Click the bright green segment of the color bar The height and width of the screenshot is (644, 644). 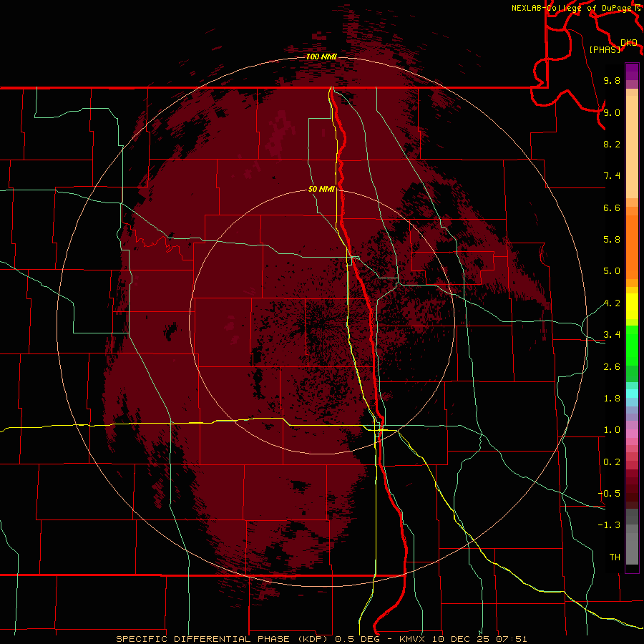(632, 346)
